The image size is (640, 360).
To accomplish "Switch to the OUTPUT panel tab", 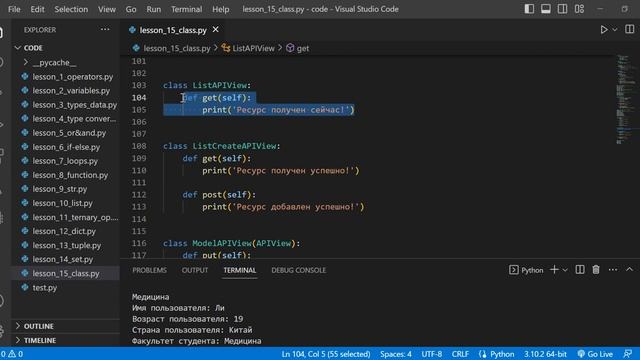I will (x=195, y=270).
